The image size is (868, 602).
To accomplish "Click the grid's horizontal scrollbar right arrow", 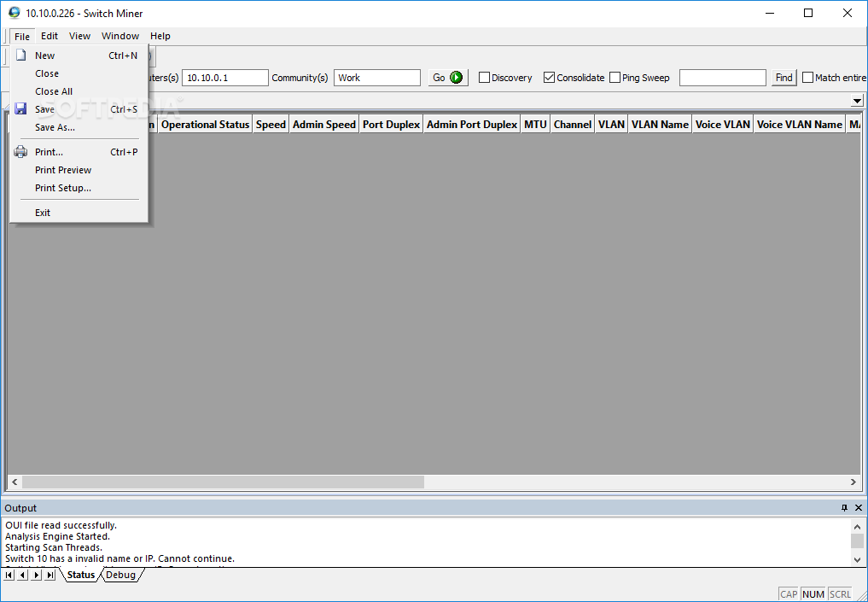I will pos(853,482).
